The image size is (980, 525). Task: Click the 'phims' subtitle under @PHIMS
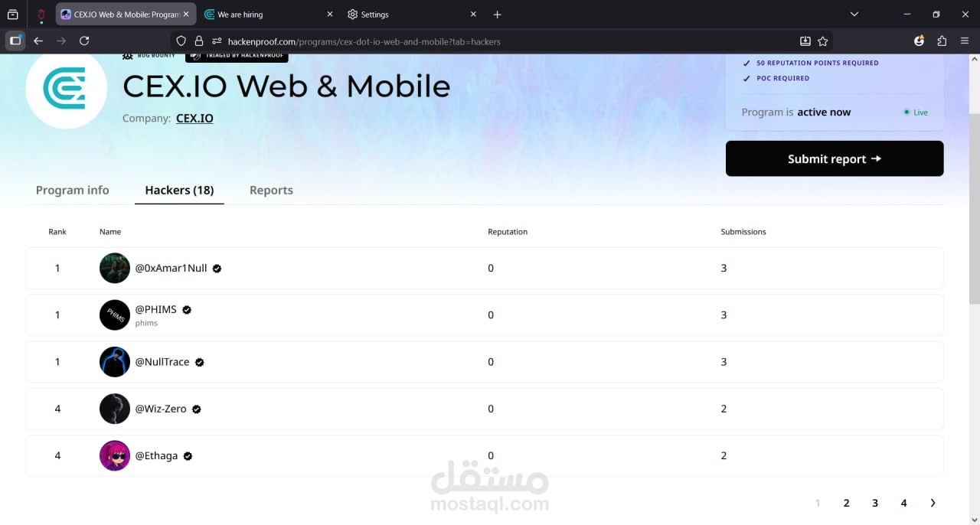point(146,323)
